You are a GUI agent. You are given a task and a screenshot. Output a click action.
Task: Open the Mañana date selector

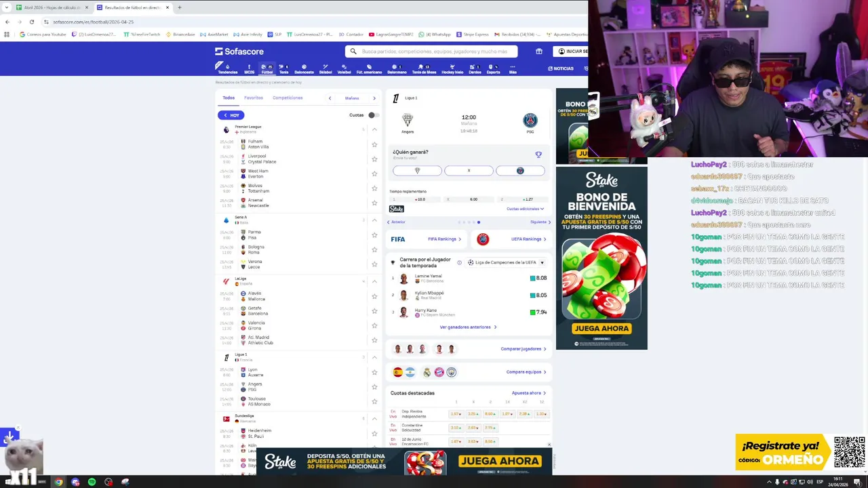pos(352,98)
